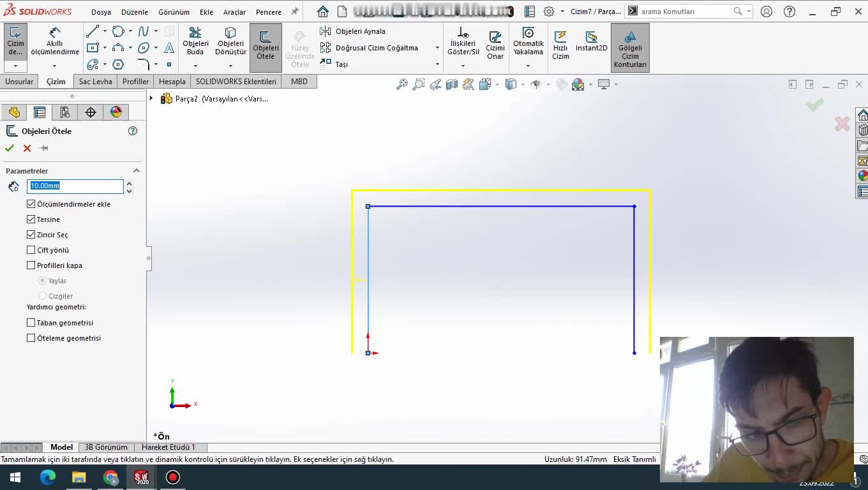
Task: Open Doğrusal Çizim Çoğaltma dropdown arrow
Action: tap(437, 48)
